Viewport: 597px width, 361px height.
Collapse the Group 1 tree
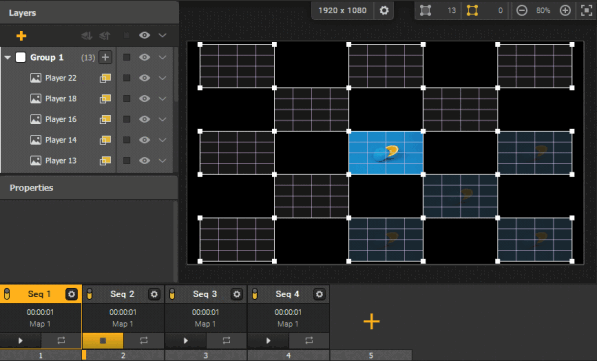pos(7,58)
